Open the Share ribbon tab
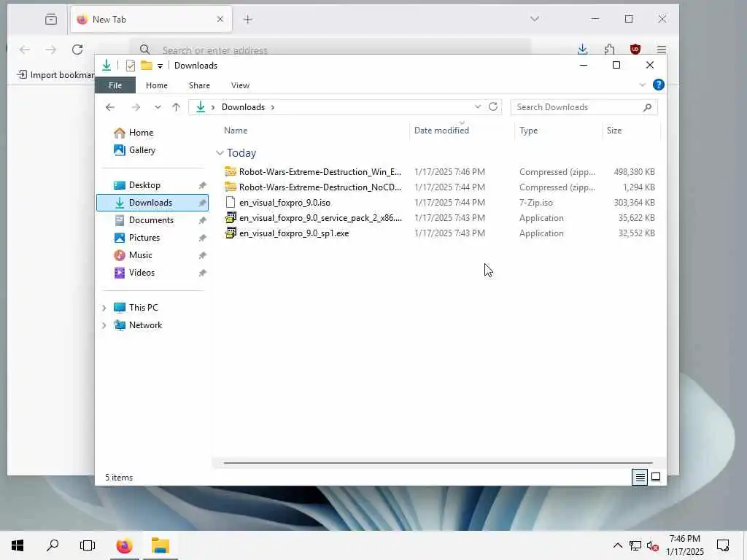 [199, 85]
